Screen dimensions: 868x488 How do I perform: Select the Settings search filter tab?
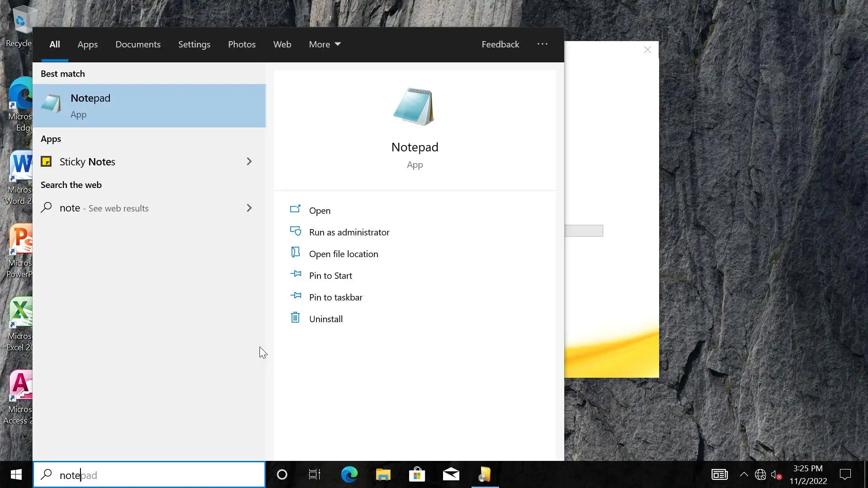194,44
